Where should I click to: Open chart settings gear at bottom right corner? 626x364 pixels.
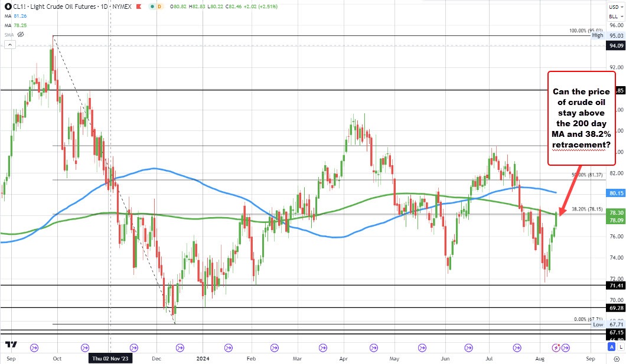617,359
